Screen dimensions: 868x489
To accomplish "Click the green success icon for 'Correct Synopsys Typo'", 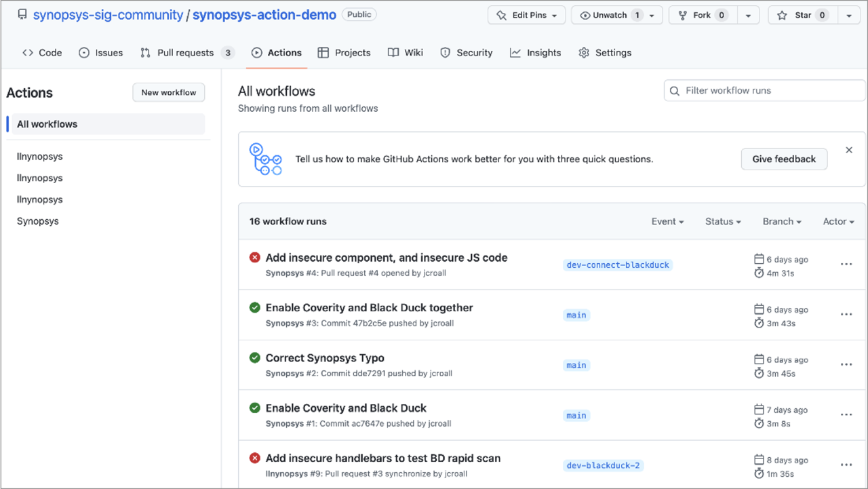I will tap(255, 358).
